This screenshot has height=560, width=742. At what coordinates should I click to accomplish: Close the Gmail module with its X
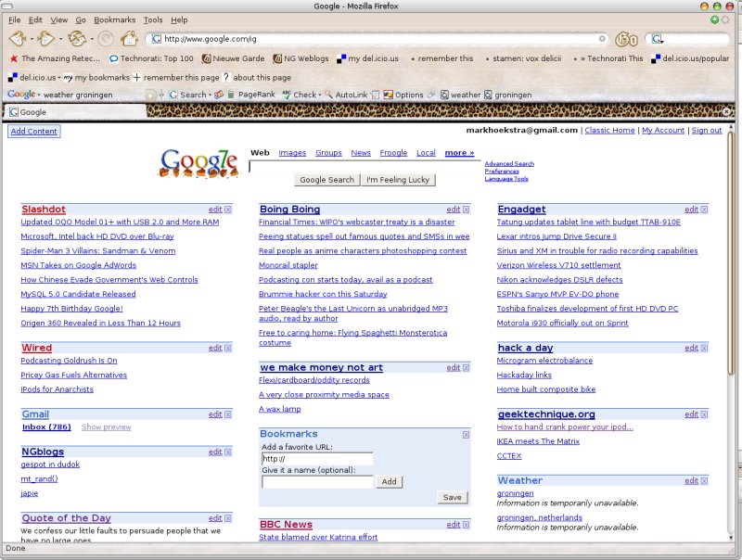(228, 414)
